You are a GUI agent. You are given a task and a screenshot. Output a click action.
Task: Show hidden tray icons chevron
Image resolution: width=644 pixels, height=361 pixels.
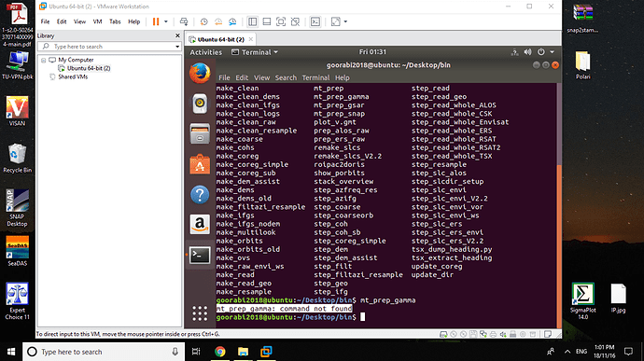(x=567, y=352)
